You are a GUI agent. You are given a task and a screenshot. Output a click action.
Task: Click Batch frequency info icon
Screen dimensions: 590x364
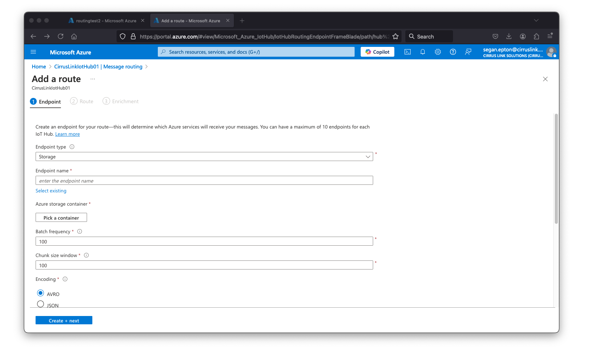[x=79, y=232]
